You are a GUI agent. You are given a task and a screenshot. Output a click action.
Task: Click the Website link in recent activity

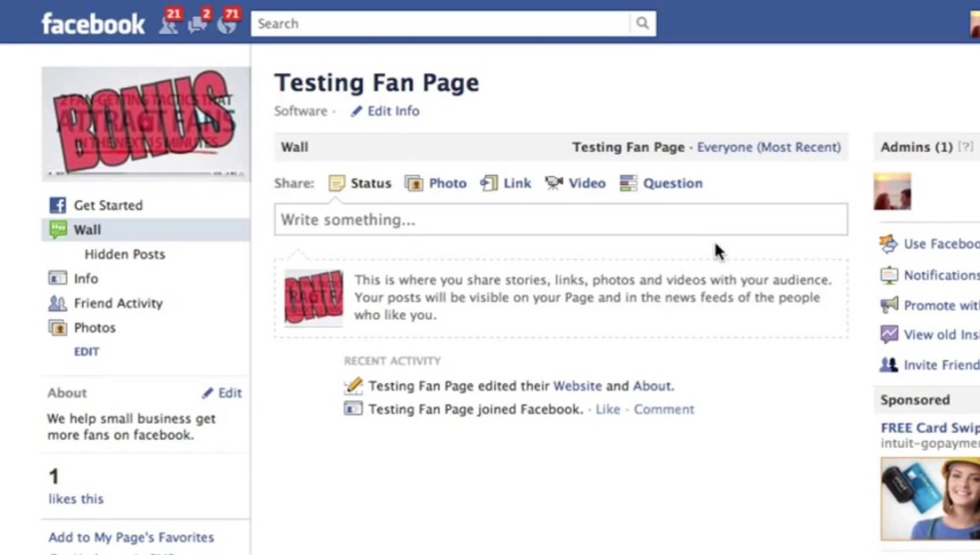coord(577,386)
